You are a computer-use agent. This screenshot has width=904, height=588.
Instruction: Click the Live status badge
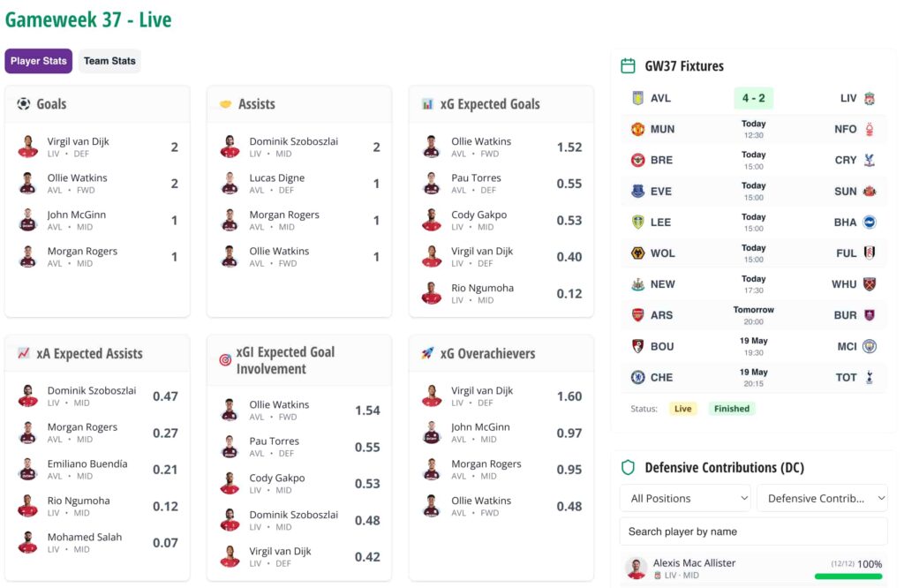click(x=682, y=409)
